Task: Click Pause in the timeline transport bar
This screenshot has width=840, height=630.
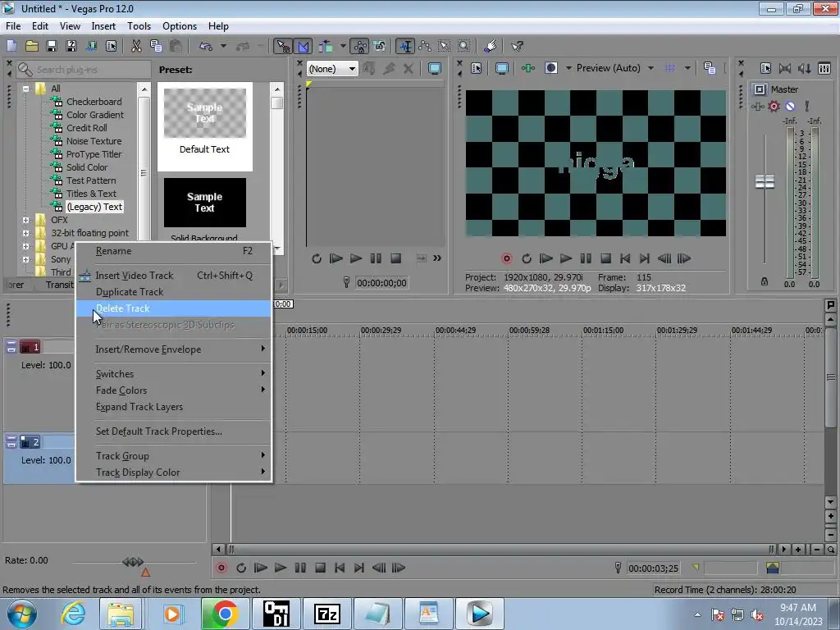Action: [300, 568]
